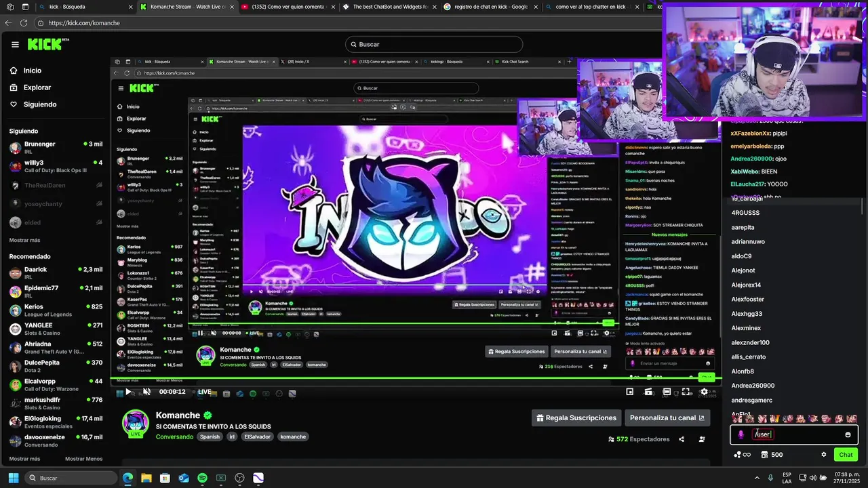Open the Kick hamburger sidebar menu
Screen dimensions: 868x488
click(15, 45)
